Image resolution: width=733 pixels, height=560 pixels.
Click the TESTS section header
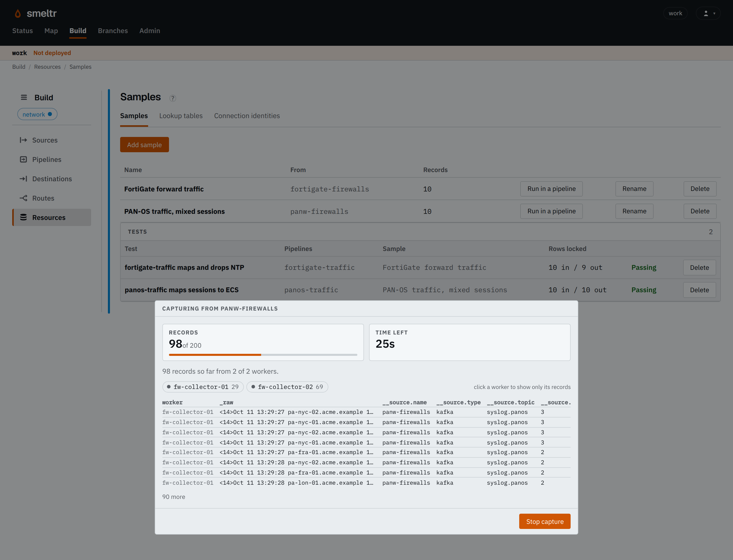[420, 232]
